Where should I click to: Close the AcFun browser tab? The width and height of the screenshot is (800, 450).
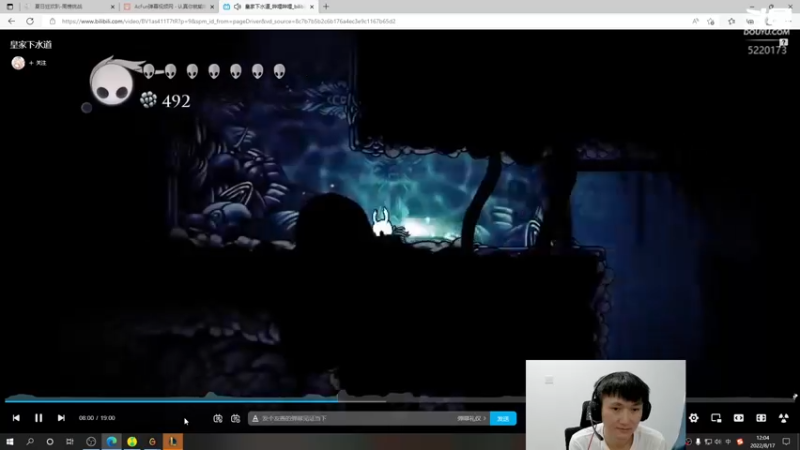[x=212, y=7]
